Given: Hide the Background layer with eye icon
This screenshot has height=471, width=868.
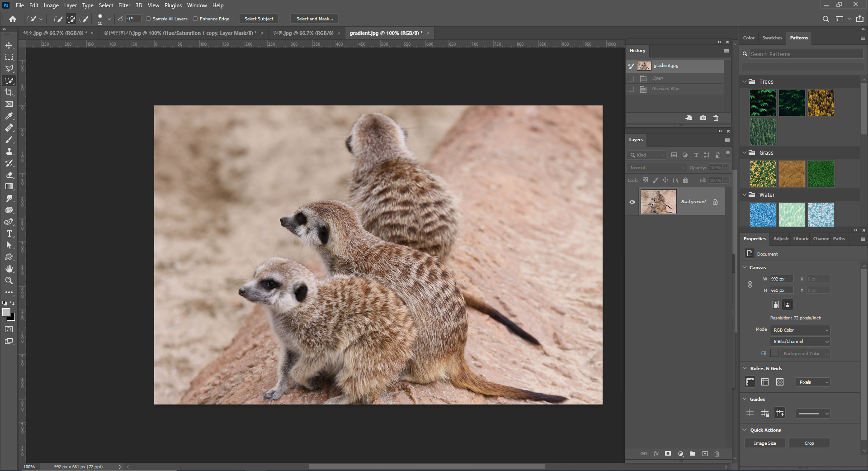Looking at the screenshot, I should click(x=632, y=202).
